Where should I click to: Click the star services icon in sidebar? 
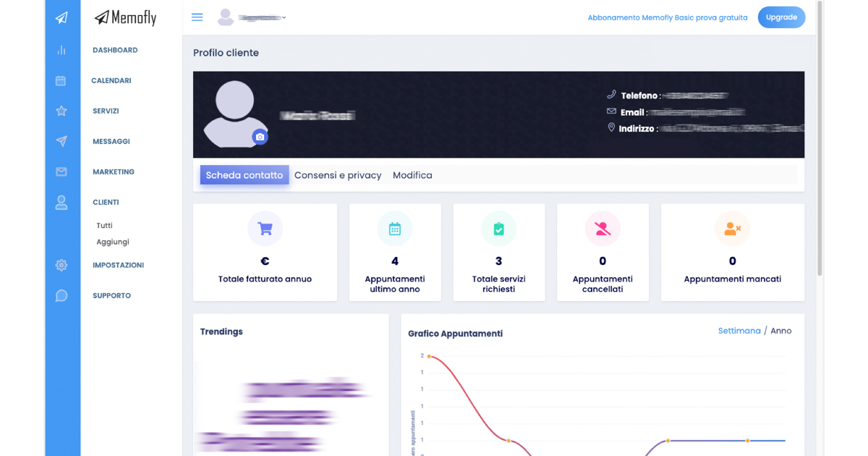tap(62, 111)
